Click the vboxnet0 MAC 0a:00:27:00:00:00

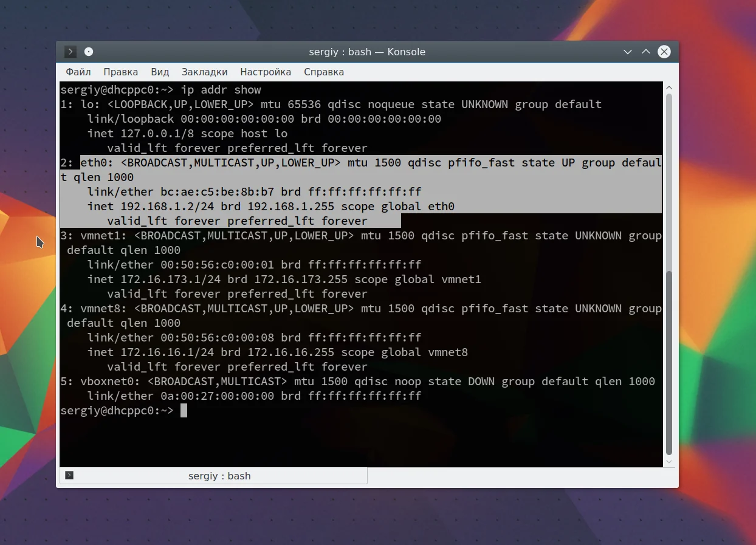pos(218,396)
